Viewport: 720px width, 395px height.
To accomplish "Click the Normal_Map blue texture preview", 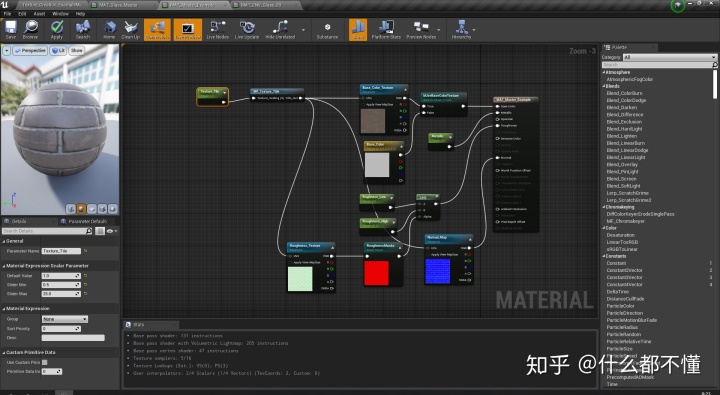I will pos(438,271).
